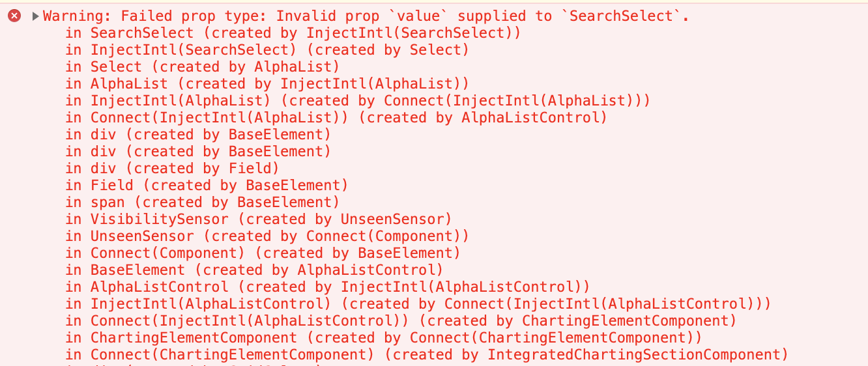
Task: Click the 'in Connect(Component) (created by BaseElement)' line
Action: click(x=263, y=253)
